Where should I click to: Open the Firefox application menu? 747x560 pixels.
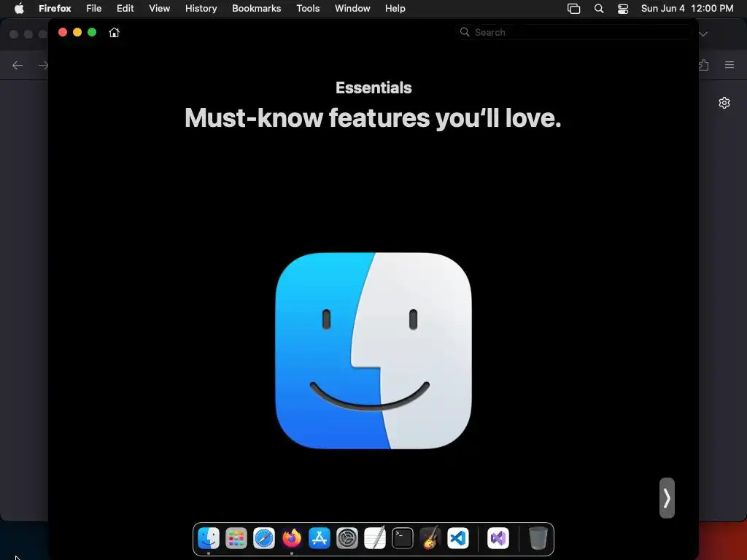tap(55, 8)
